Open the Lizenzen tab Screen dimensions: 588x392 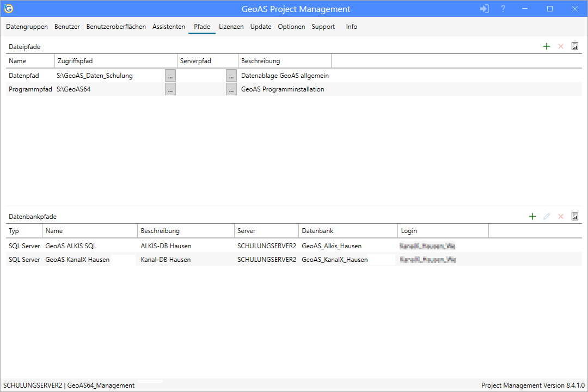pyautogui.click(x=231, y=27)
